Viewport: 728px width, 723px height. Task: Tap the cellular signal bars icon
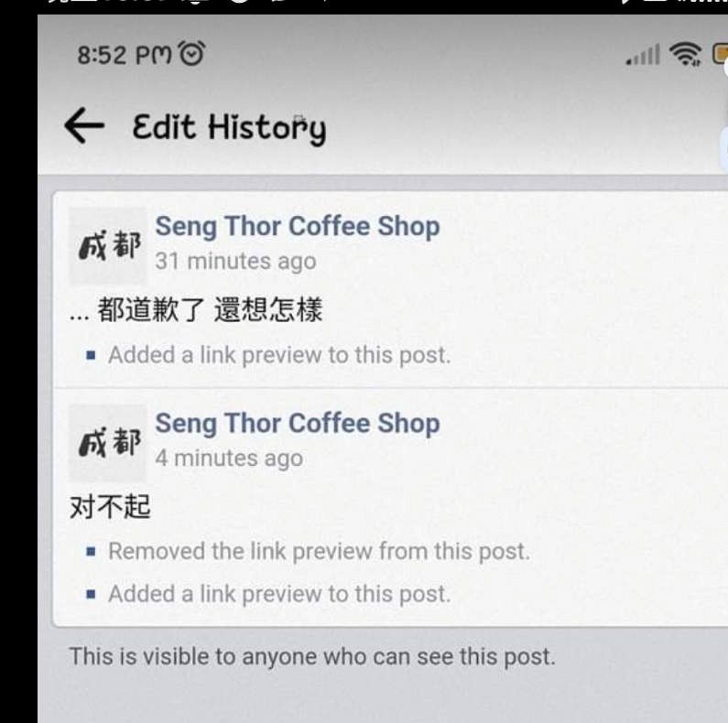(x=643, y=55)
